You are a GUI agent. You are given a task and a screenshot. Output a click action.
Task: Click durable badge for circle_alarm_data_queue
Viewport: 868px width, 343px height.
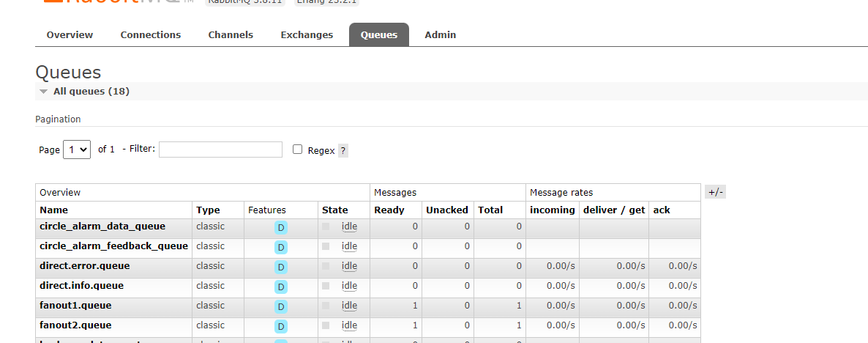pyautogui.click(x=281, y=228)
